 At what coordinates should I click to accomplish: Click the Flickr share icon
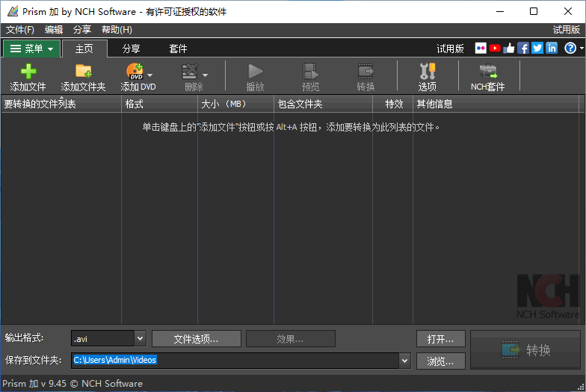pyautogui.click(x=481, y=48)
